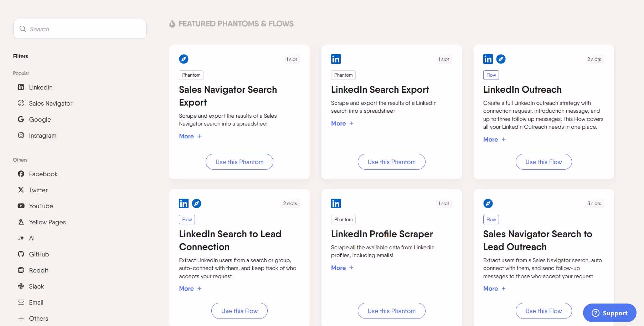
Task: Click the compass icon on LinkedIn Outreach card
Action: click(501, 59)
